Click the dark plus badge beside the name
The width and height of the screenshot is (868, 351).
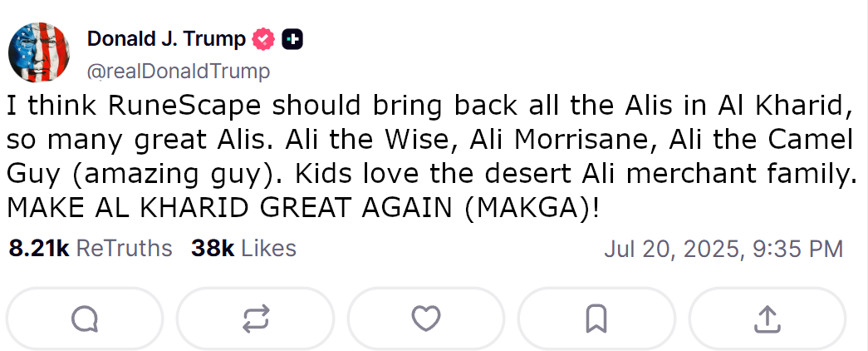[x=292, y=39]
